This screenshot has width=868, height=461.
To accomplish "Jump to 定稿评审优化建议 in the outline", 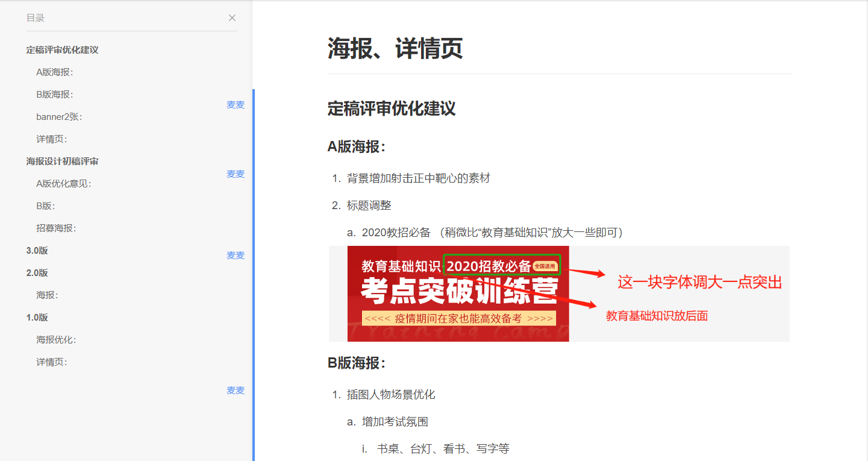I will (x=62, y=50).
